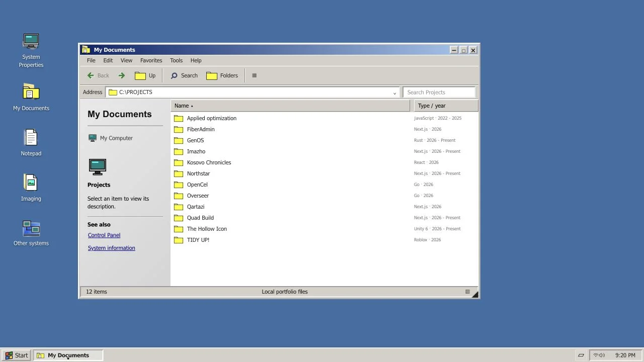
Task: Sort by the Name column header
Action: coord(290,106)
